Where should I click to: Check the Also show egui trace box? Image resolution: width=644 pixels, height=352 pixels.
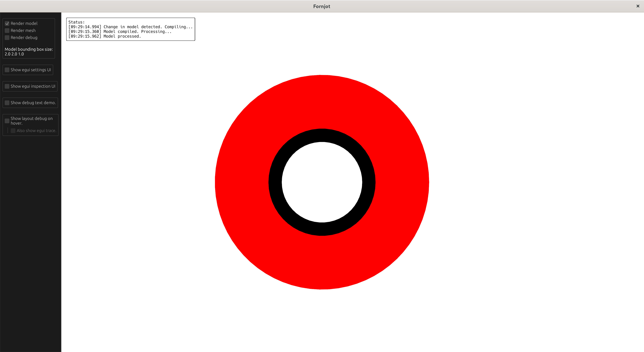tap(13, 131)
